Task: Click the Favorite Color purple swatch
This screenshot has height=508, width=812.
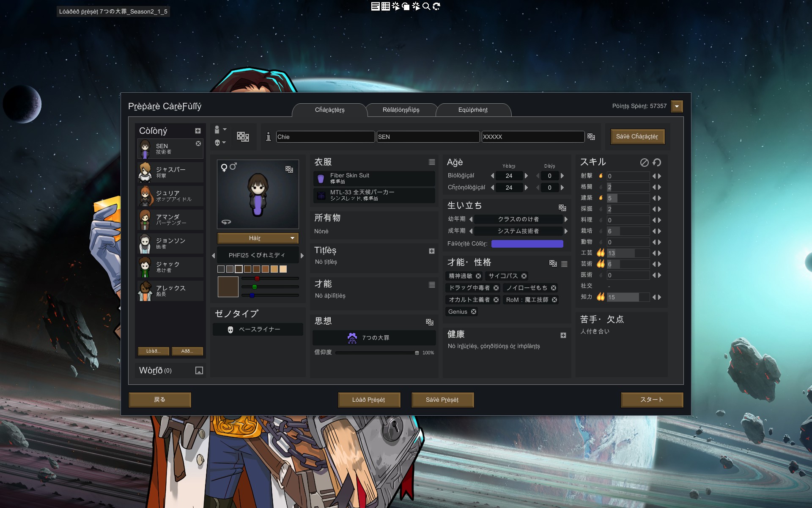Action: click(x=527, y=243)
